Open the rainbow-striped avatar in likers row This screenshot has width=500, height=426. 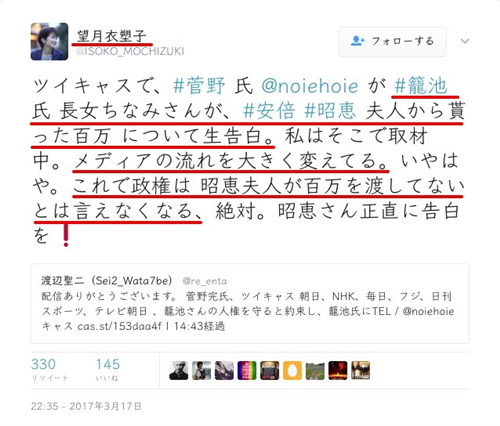[247, 371]
